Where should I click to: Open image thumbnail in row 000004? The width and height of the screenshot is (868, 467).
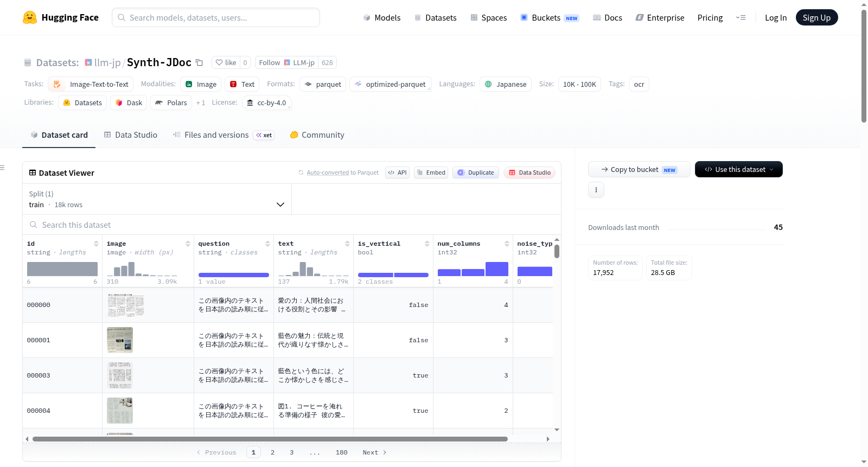tap(120, 411)
